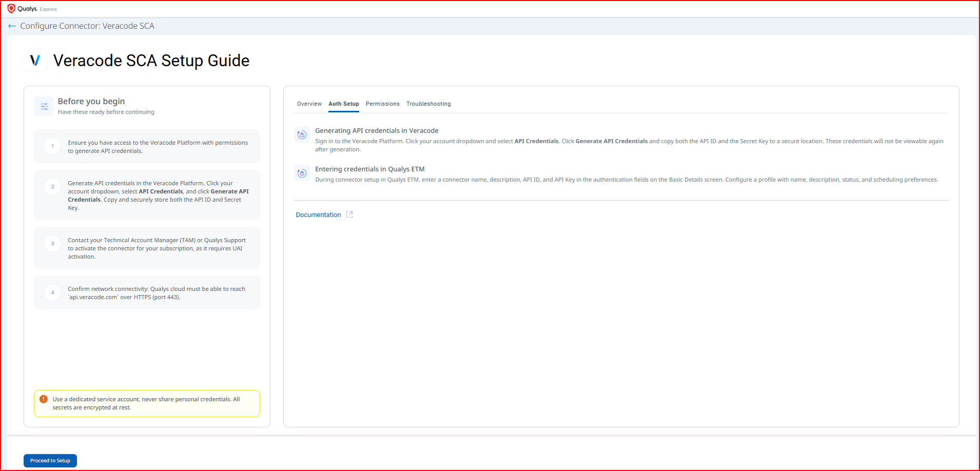The image size is (980, 471).
Task: Go to the Troubleshooting tab
Action: click(428, 104)
